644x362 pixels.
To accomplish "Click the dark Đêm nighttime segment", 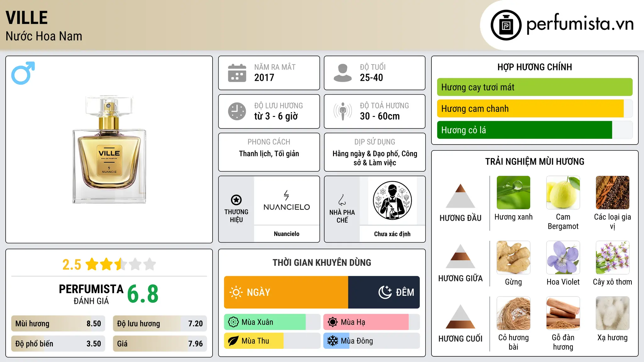I will (384, 292).
